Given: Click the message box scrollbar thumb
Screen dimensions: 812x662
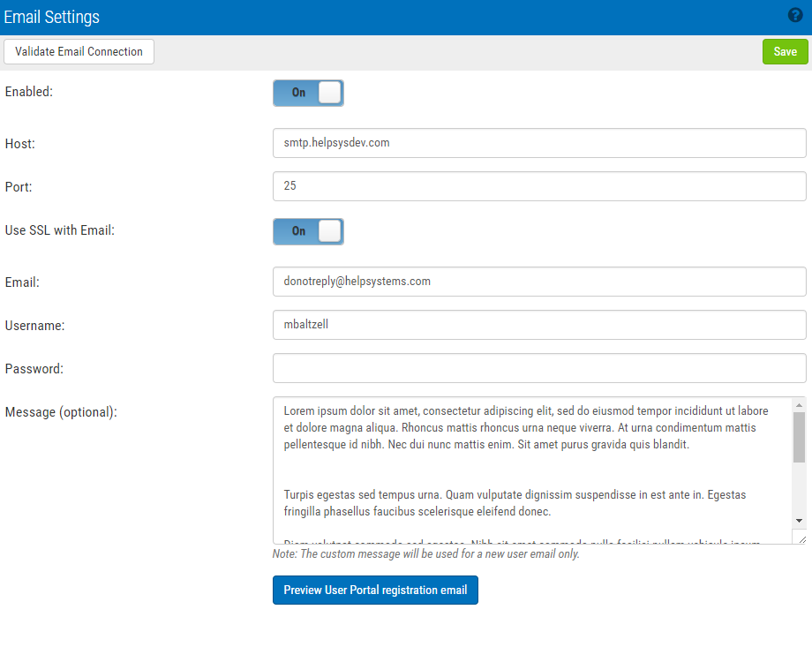Looking at the screenshot, I should pos(799,437).
